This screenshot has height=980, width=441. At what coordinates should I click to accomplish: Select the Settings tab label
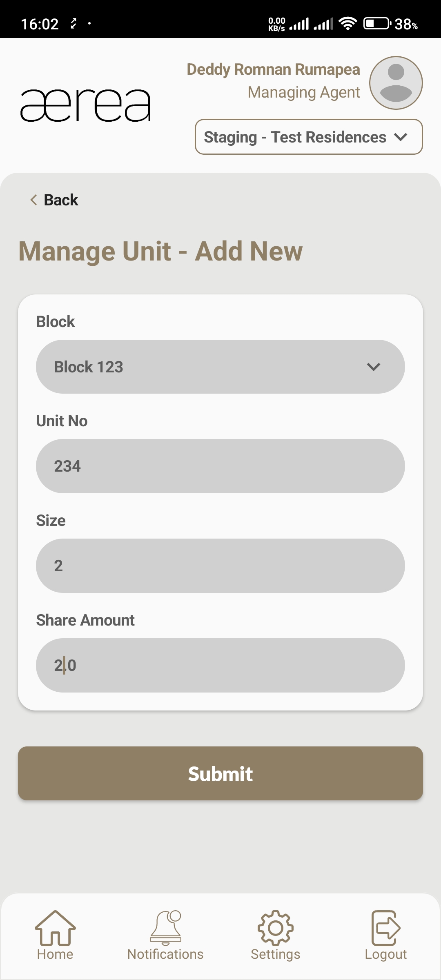pyautogui.click(x=276, y=954)
